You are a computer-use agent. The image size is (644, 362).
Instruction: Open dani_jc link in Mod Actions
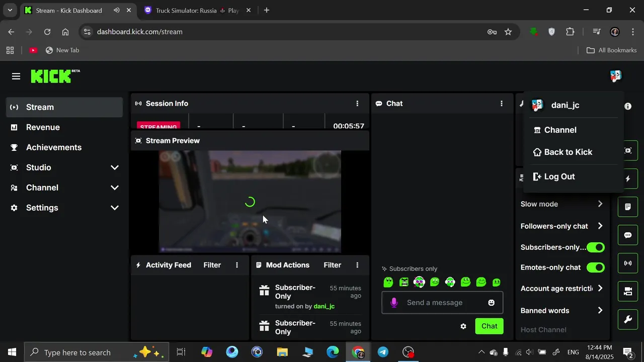[324, 306]
